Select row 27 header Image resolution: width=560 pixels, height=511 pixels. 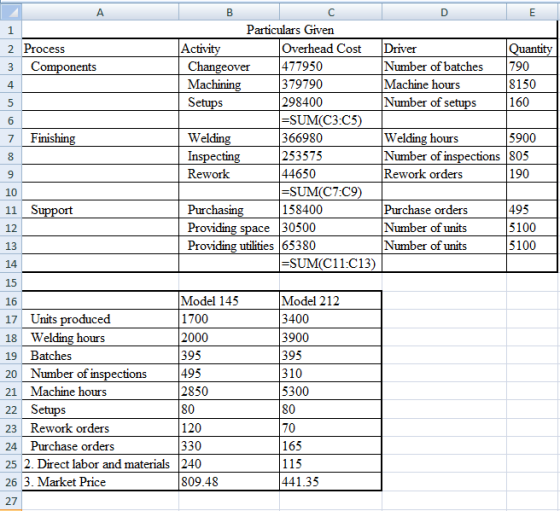pyautogui.click(x=11, y=500)
